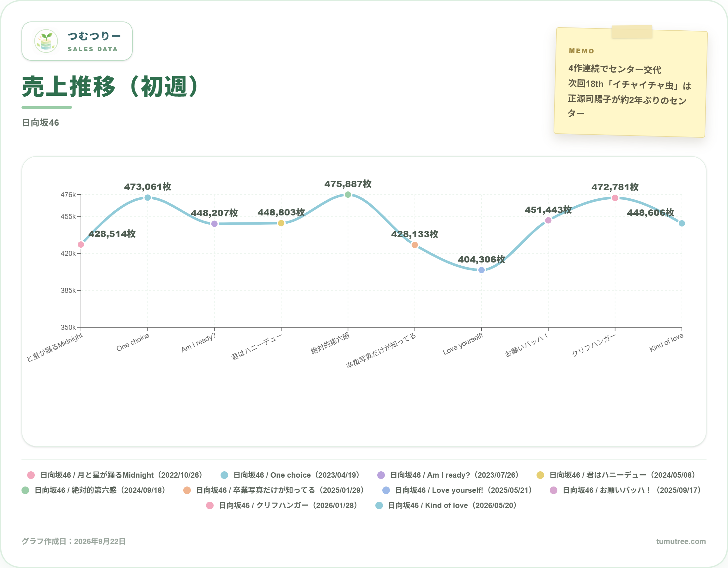728x568 pixels.
Task: Click x-axis label 卒業写真だけが知ってる
Action: pyautogui.click(x=381, y=350)
